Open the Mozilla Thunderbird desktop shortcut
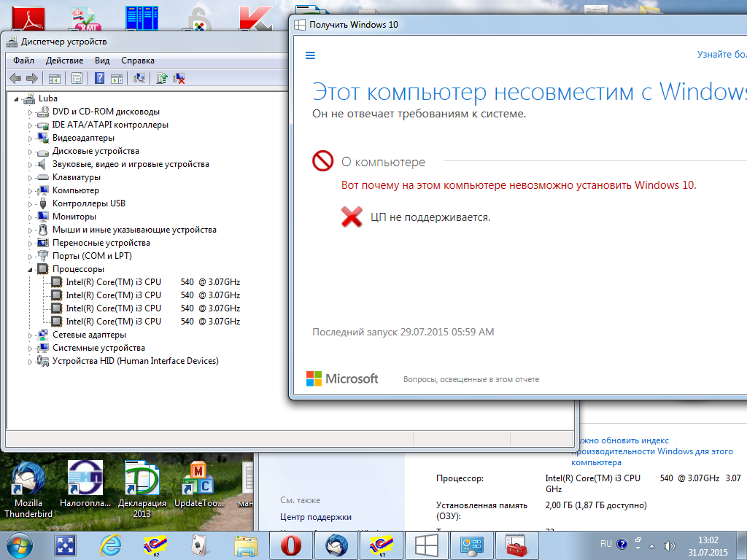747x560 pixels. [x=28, y=489]
